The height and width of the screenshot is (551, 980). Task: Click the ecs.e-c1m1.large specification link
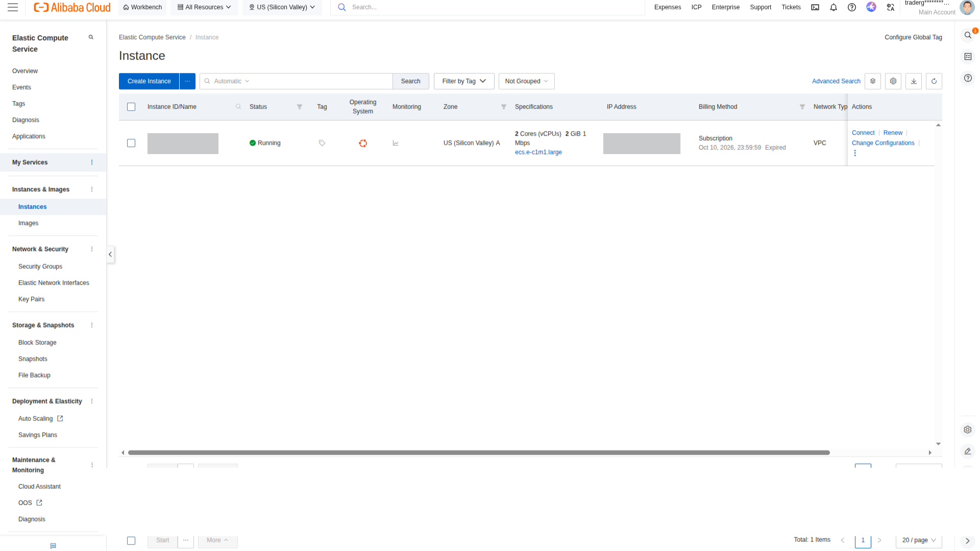(538, 152)
